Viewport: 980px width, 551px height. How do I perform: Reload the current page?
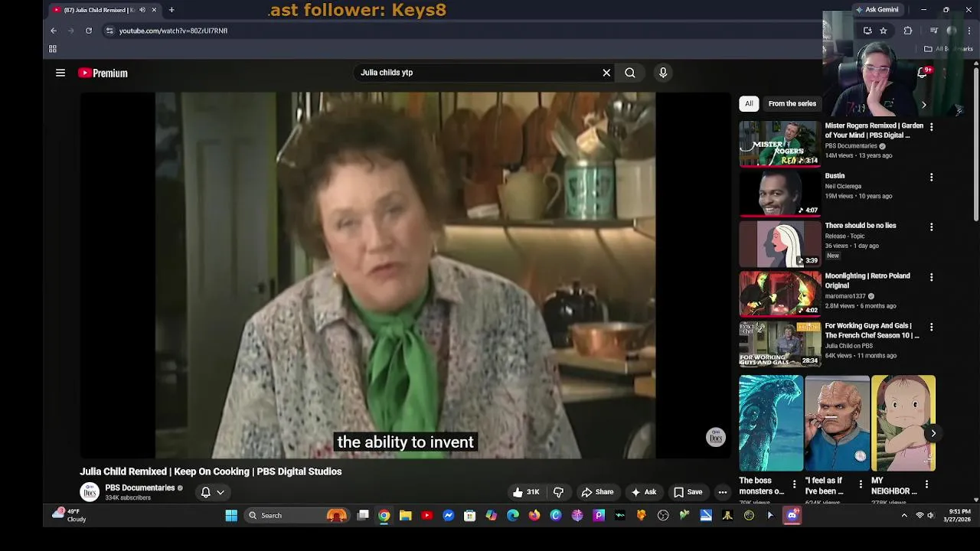89,31
